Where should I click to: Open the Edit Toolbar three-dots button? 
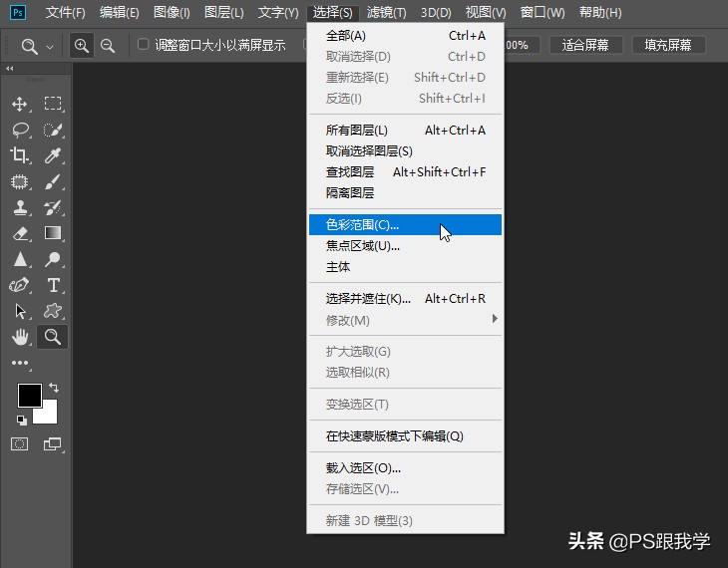coord(20,363)
